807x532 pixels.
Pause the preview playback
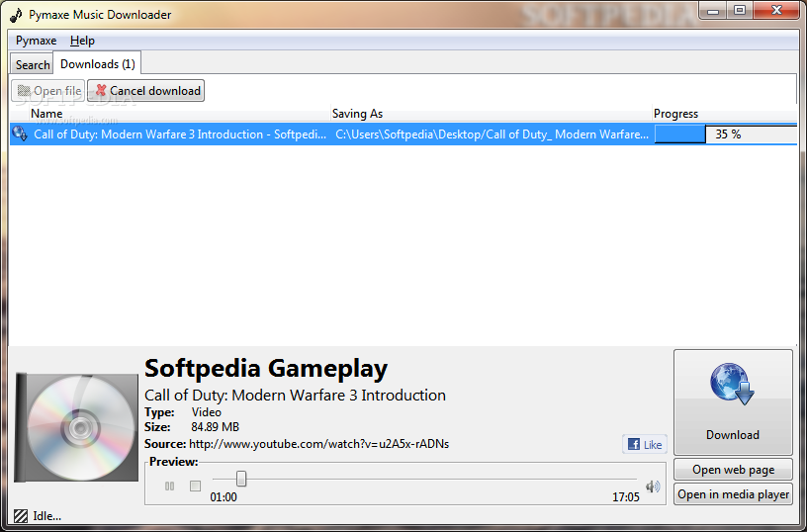tap(169, 486)
